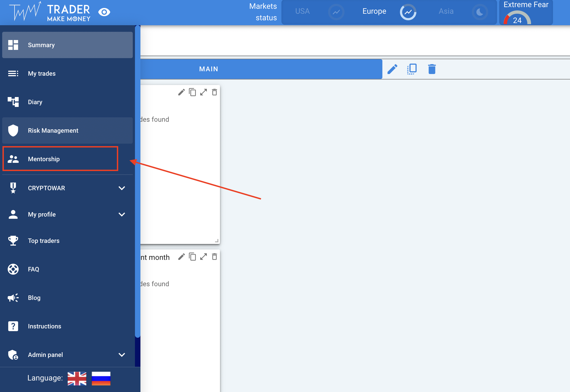Image resolution: width=570 pixels, height=392 pixels.
Task: Grab the first widget resize handle
Action: pyautogui.click(x=217, y=241)
